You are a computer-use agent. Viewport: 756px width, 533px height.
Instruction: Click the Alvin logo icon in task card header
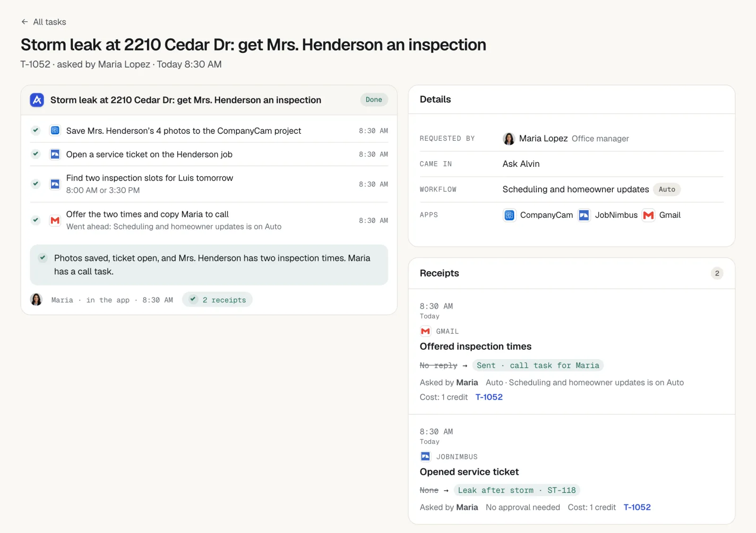(x=37, y=100)
